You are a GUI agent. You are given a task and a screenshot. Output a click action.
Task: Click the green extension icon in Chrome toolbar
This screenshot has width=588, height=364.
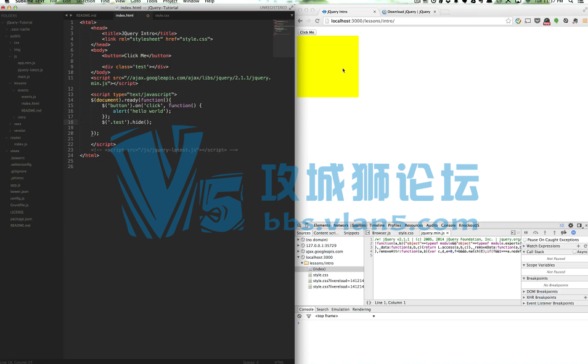556,21
